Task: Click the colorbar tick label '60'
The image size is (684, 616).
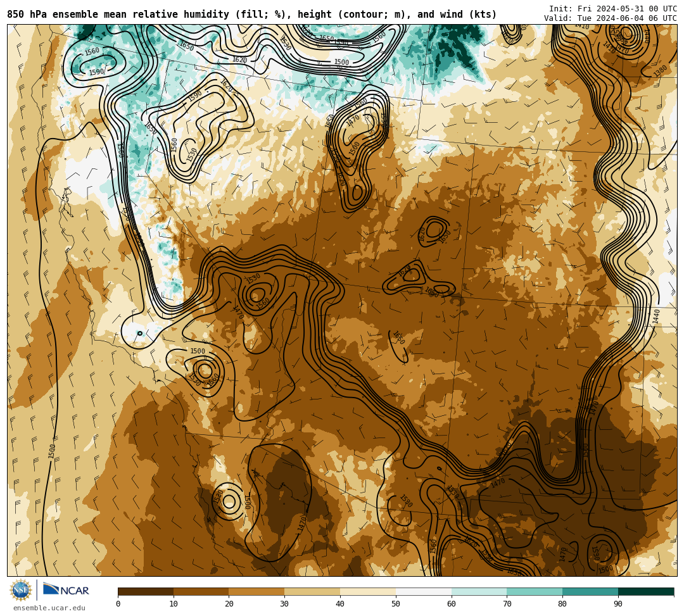Action: click(x=452, y=604)
